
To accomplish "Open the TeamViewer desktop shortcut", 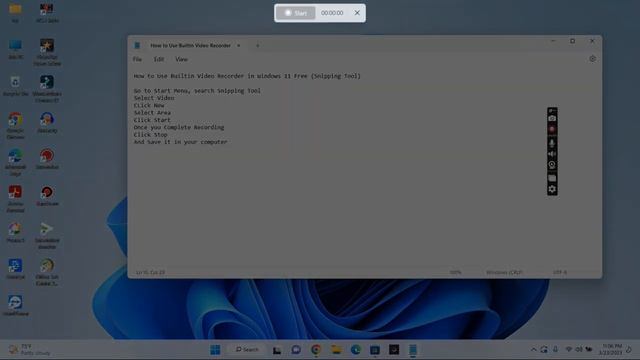I will pos(15,305).
